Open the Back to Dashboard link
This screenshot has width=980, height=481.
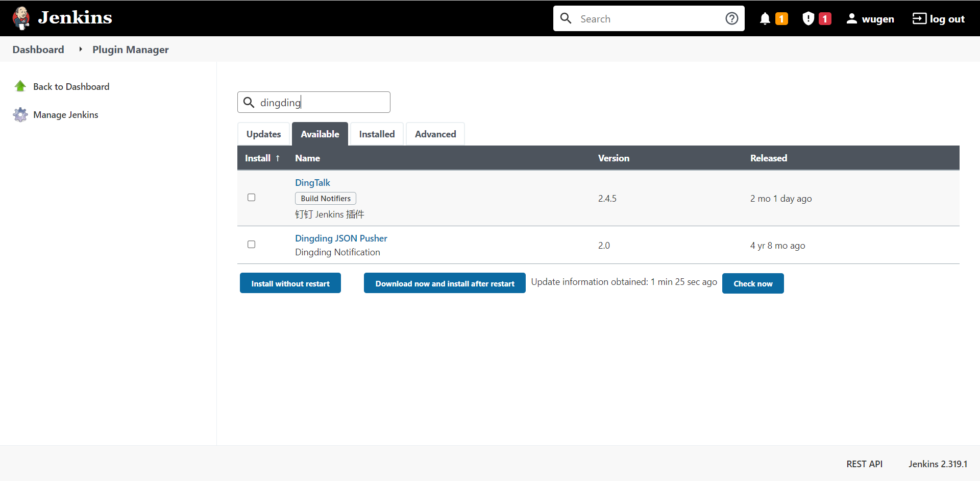pyautogui.click(x=71, y=86)
